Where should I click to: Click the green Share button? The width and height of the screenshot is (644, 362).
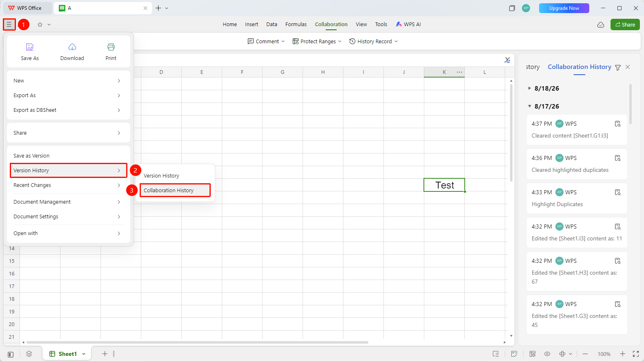tap(625, 24)
